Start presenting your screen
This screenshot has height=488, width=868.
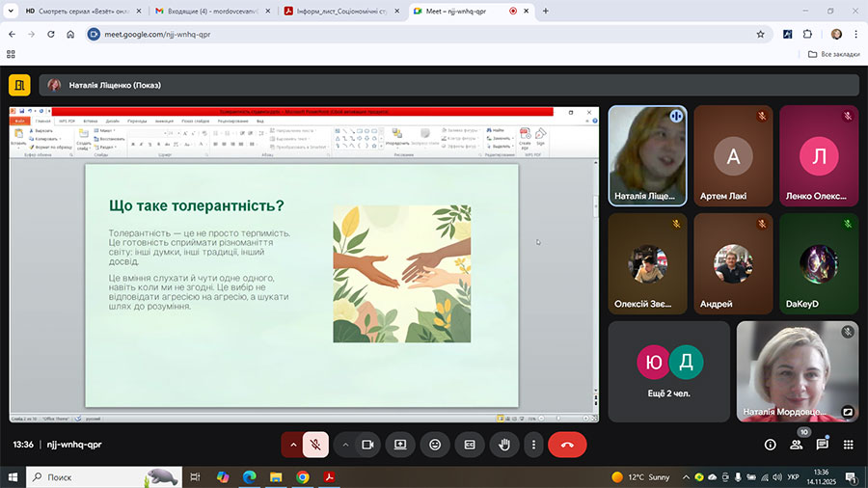point(400,445)
